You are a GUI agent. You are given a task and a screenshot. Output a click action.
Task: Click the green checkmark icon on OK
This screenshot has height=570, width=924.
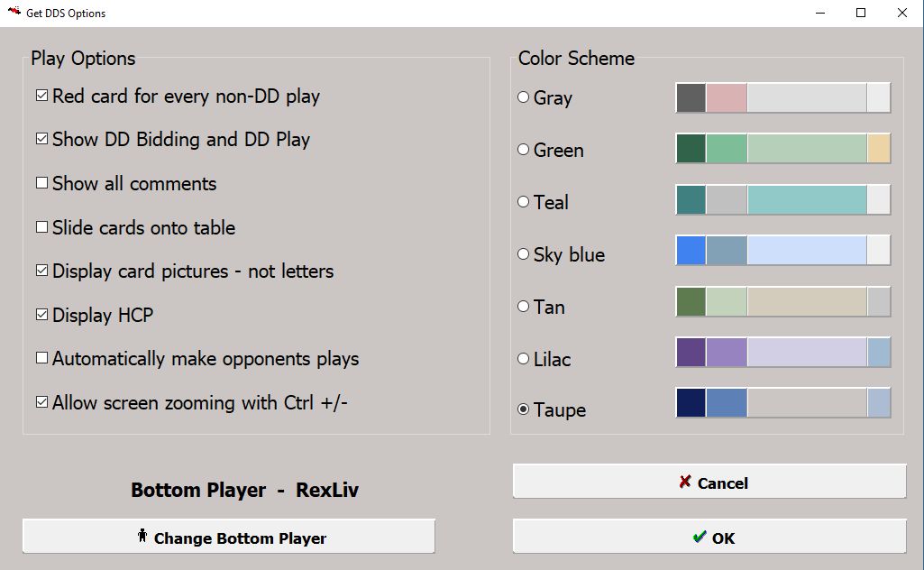700,537
